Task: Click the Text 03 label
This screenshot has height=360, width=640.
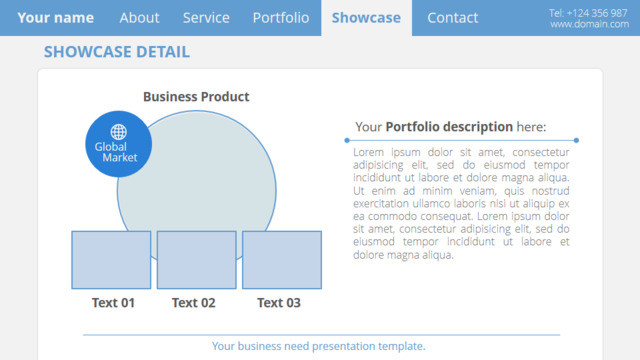Action: click(x=279, y=303)
